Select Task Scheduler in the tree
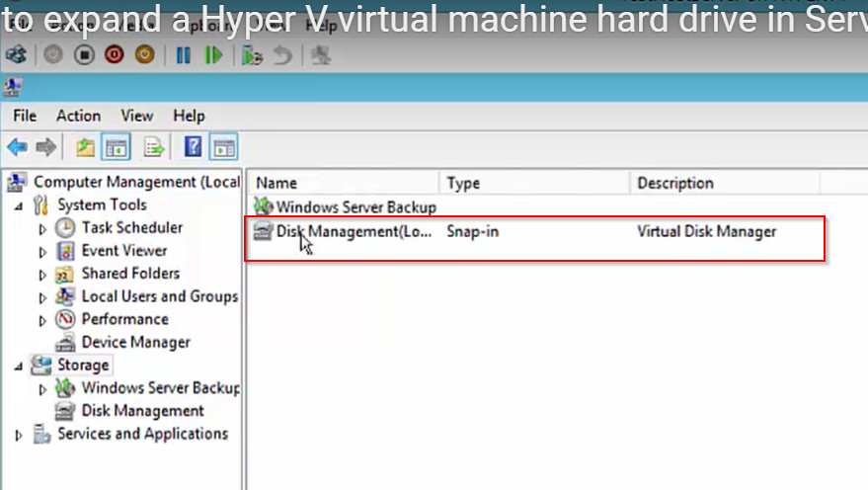This screenshot has width=868, height=490. [132, 227]
